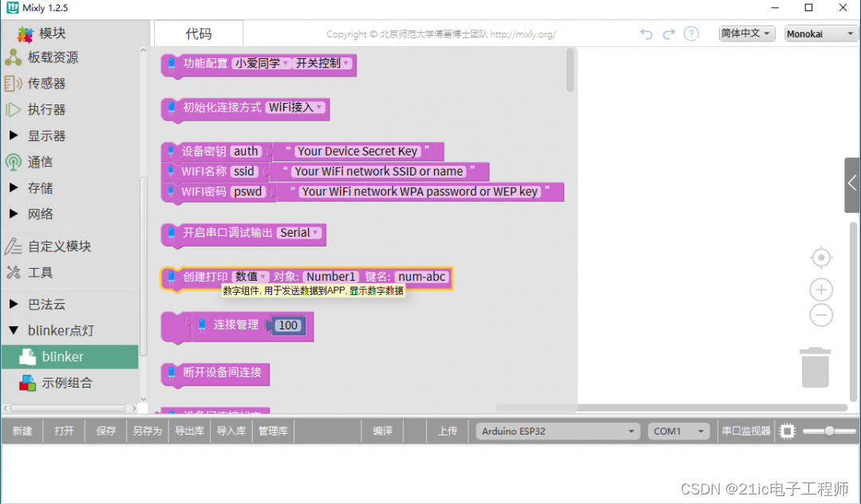Open the Arduino ESP32 board dropdown
This screenshot has width=861, height=504.
558,431
